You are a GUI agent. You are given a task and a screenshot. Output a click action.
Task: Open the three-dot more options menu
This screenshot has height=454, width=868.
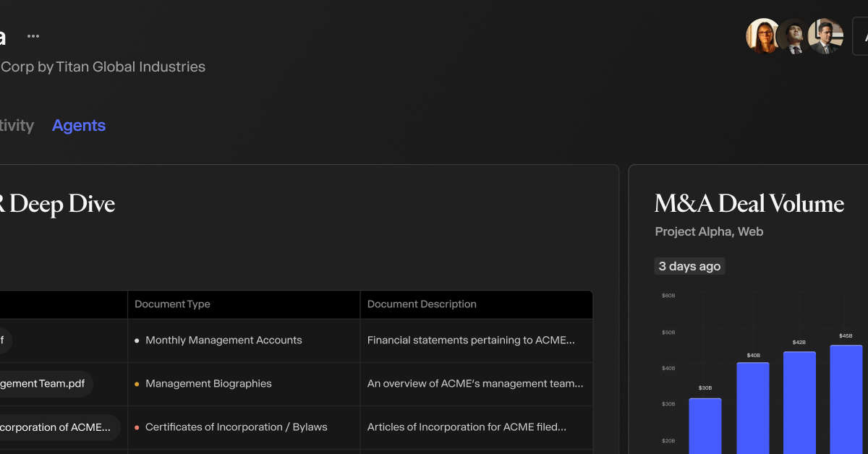point(33,36)
